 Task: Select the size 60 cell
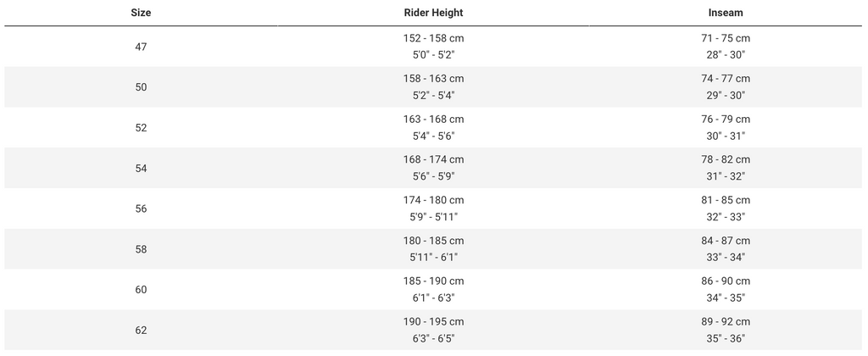(141, 290)
